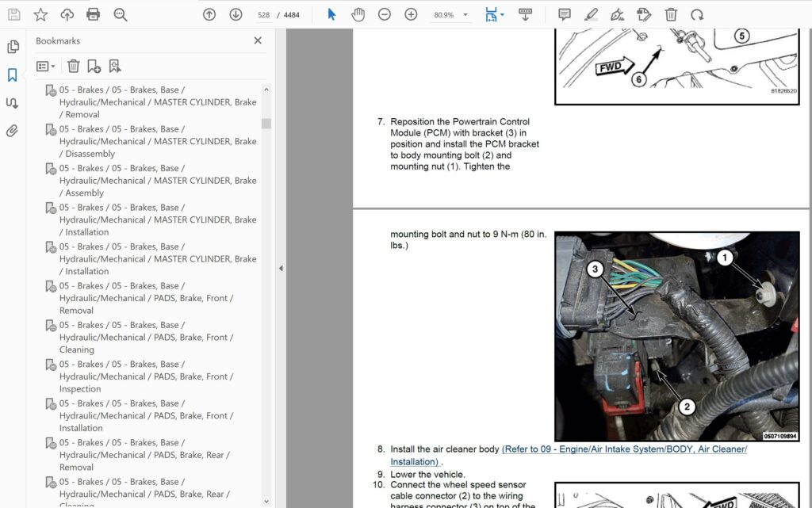
Task: Open the fit page options dropdown
Action: tap(503, 15)
